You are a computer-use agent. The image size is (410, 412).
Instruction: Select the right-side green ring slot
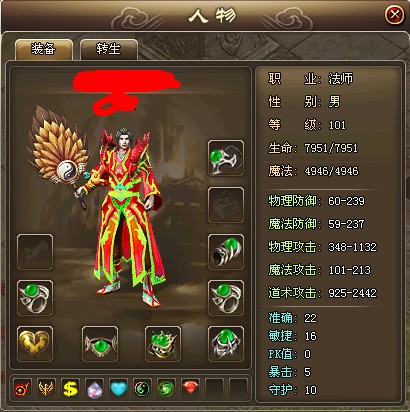click(x=226, y=298)
